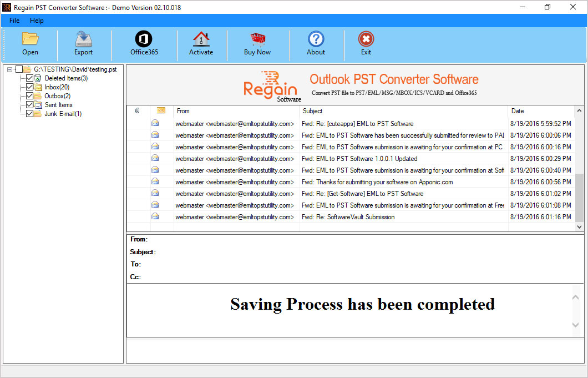Click date cell '8/19/2016 6:00:40 PM'
The image size is (588, 378).
pos(541,170)
